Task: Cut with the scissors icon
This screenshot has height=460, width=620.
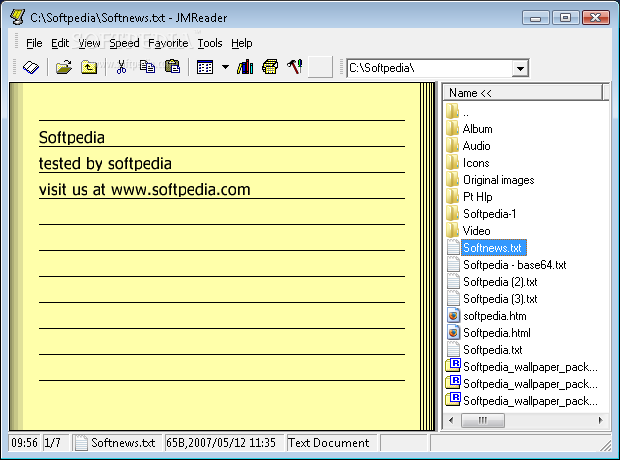Action: pos(121,67)
